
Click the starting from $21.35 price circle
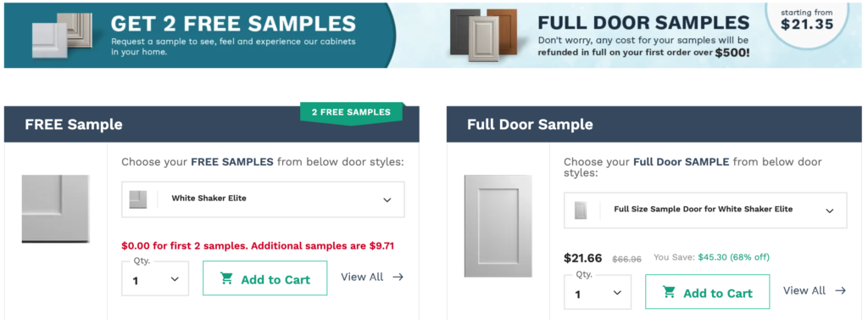807,20
